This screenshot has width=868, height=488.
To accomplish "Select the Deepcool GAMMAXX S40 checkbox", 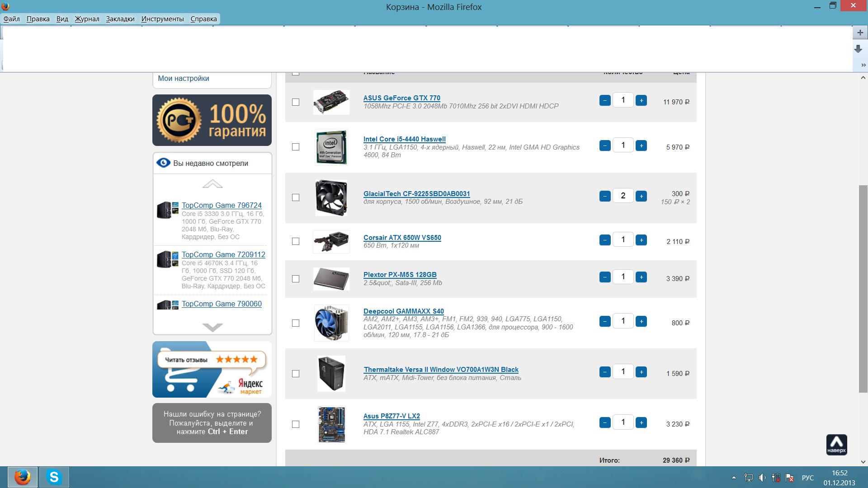I will (x=296, y=323).
